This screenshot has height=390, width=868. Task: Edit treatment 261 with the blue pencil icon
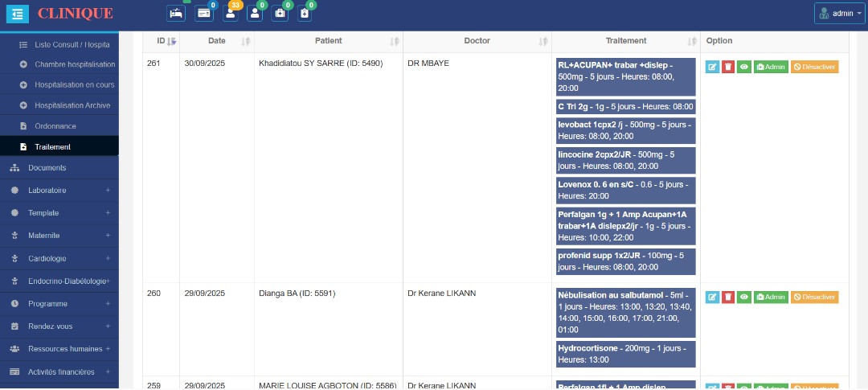click(x=712, y=68)
